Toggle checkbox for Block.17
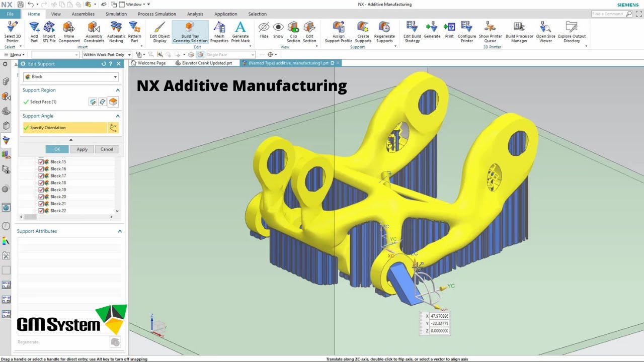The height and width of the screenshot is (362, 644). point(41,176)
